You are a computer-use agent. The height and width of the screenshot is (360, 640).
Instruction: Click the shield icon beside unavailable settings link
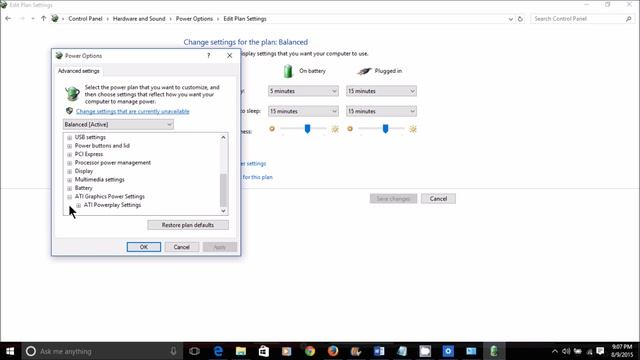coord(69,111)
